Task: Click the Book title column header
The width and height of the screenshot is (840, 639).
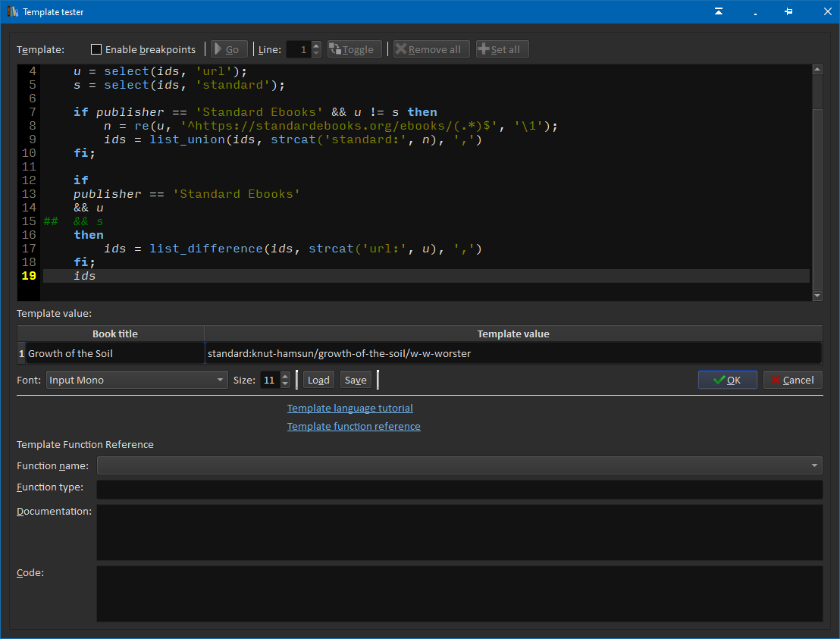Action: 114,334
